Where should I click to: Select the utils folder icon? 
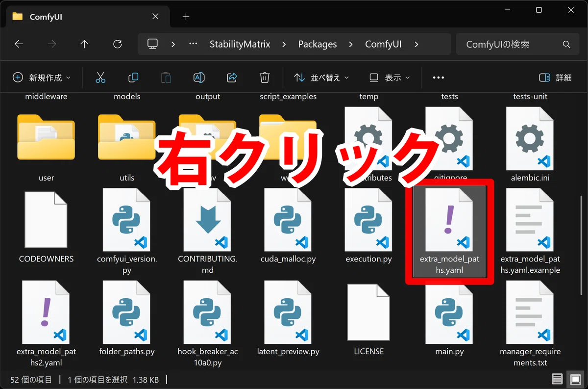(x=127, y=137)
